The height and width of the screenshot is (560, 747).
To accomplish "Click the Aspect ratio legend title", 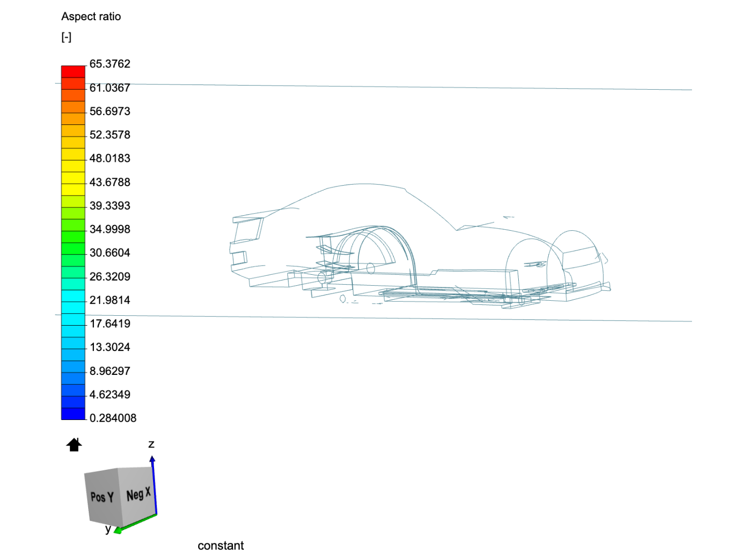I will coord(91,17).
